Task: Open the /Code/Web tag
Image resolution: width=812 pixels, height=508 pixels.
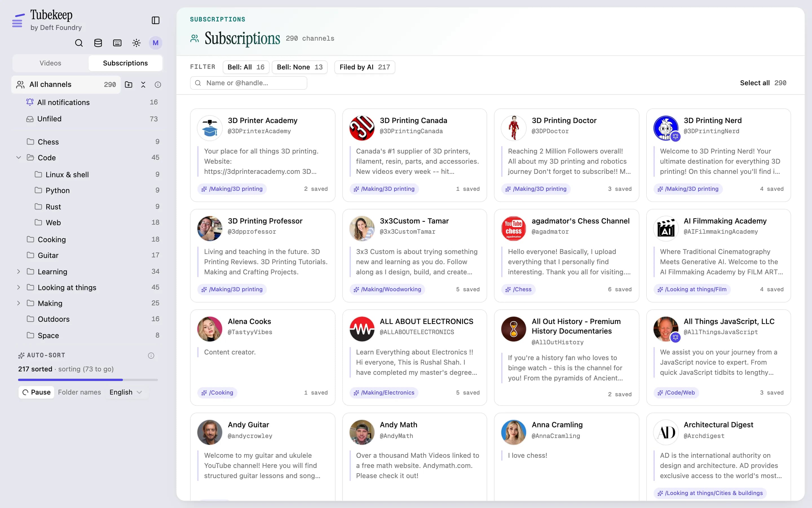Action: [676, 392]
